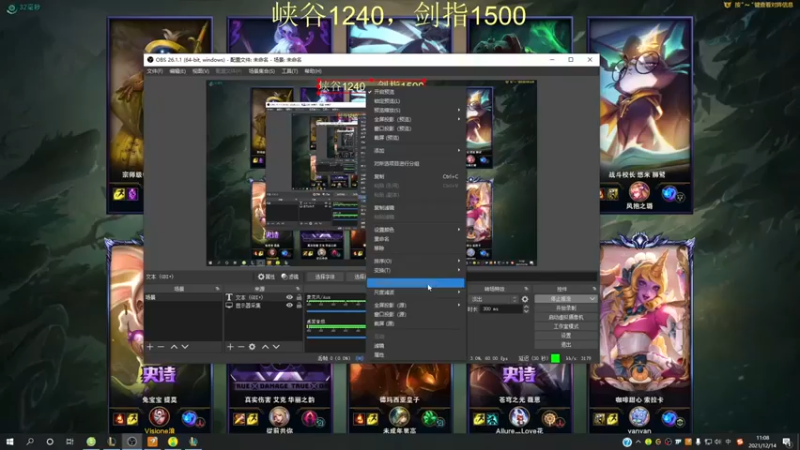
Task: Expand the 全屏投影 (预览) submenu
Action: coord(415,119)
